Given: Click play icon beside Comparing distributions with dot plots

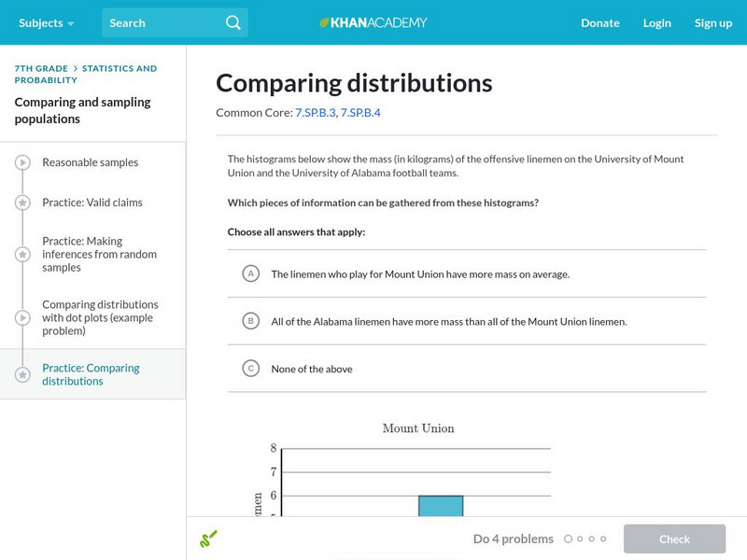Looking at the screenshot, I should click(22, 317).
